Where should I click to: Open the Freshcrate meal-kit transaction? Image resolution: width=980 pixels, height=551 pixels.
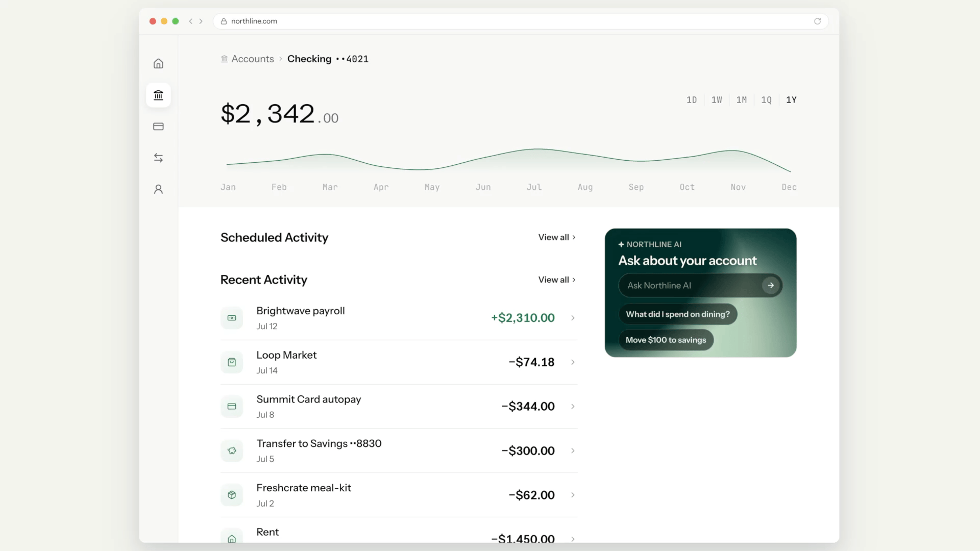[399, 495]
